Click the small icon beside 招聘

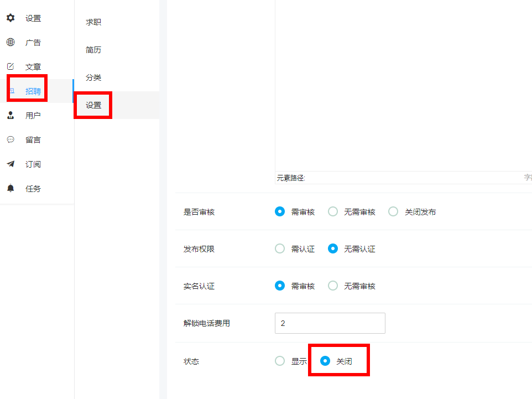[12, 91]
